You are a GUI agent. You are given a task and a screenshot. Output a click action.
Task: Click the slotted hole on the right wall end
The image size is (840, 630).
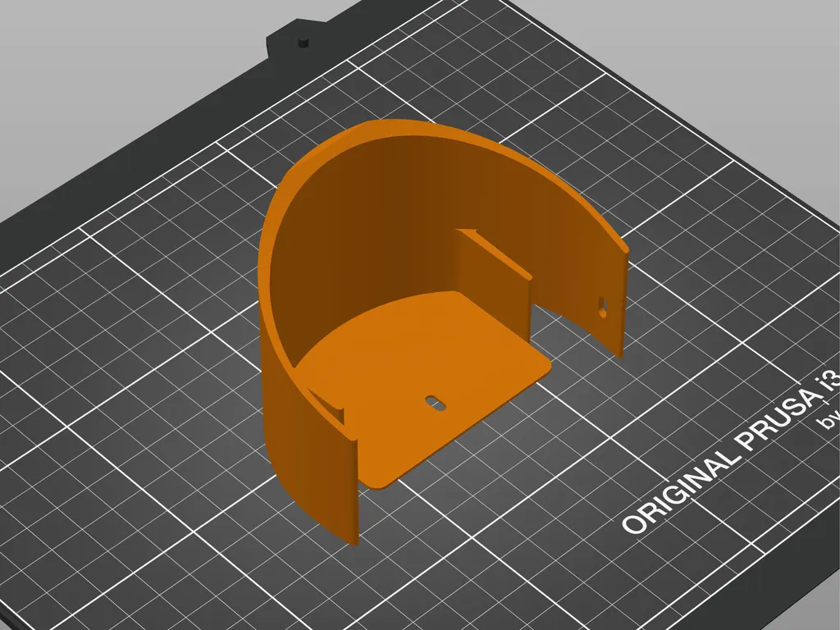coord(602,307)
